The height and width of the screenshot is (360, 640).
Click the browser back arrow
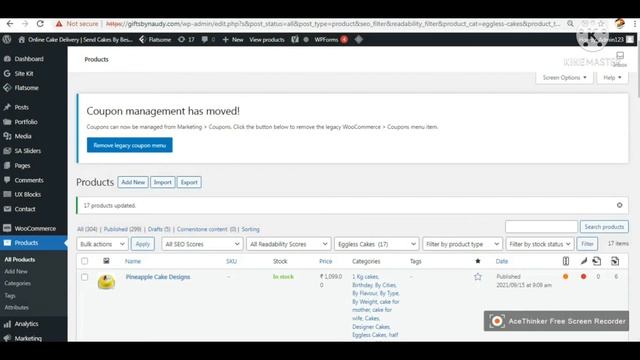pyautogui.click(x=10, y=24)
